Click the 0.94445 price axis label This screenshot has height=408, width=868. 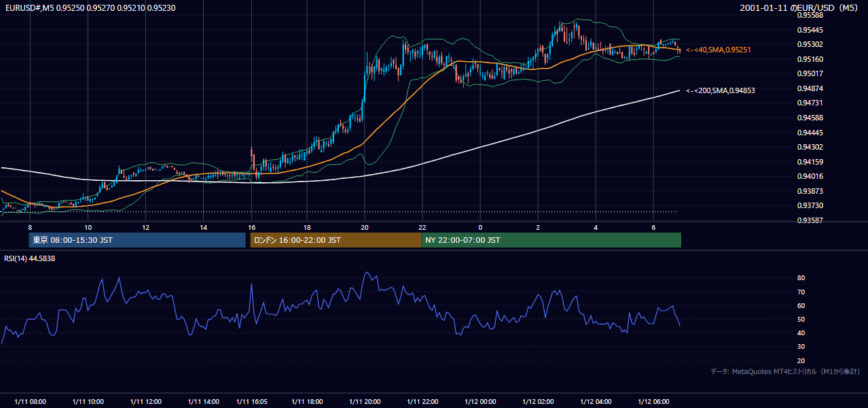tap(810, 133)
